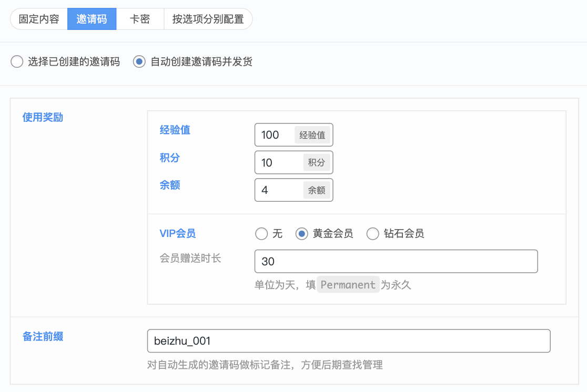Select the 会员赠送时长 field showing 30
Image resolution: width=587 pixels, height=392 pixels.
(x=316, y=261)
